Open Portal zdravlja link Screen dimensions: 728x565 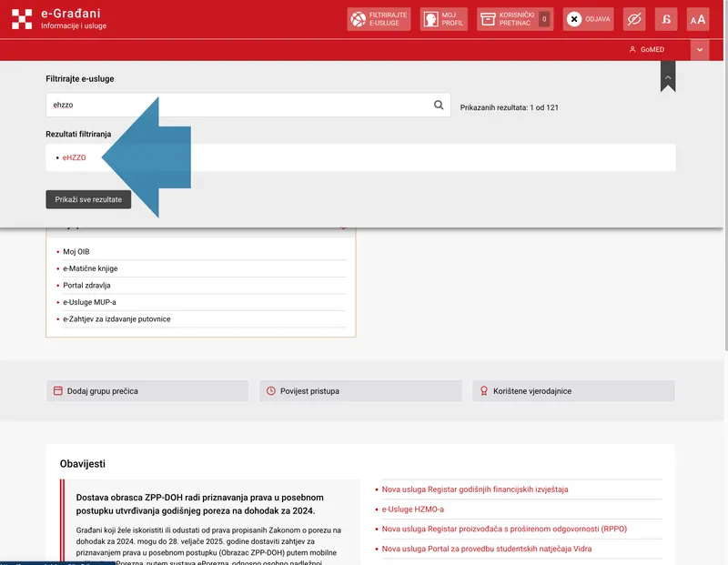pos(86,286)
